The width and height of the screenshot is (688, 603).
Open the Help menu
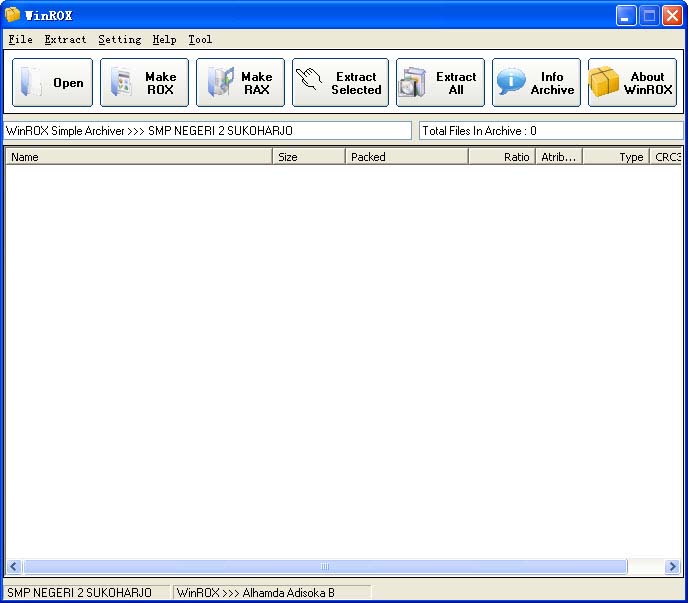[164, 40]
